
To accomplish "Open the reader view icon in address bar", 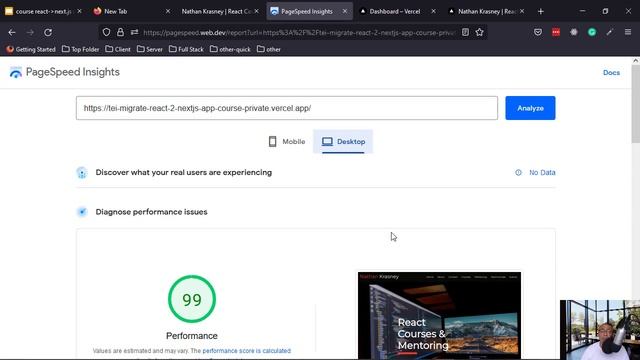I will 465,32.
